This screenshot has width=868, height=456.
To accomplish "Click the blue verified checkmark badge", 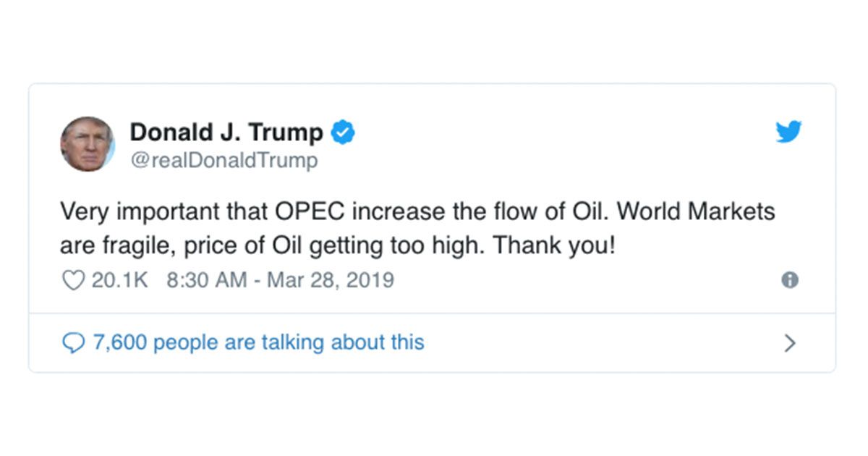I will 342,132.
